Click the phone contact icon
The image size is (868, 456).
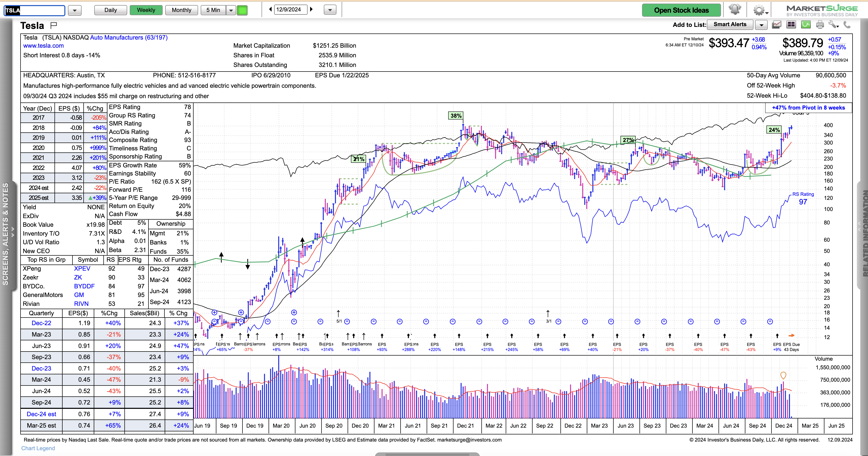tap(847, 25)
